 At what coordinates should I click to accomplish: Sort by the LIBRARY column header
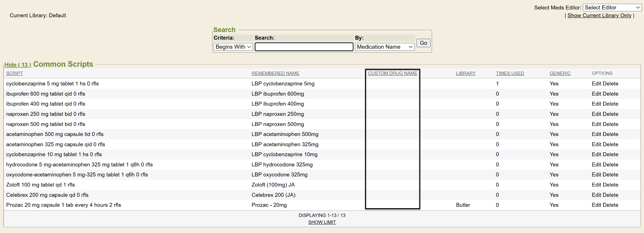[x=466, y=73]
